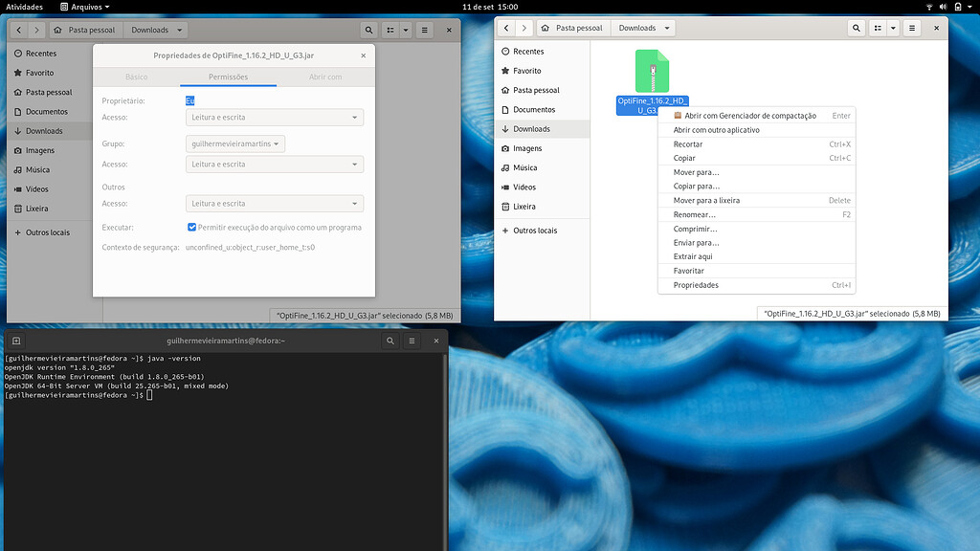Select Enviar para… in context menu

pos(756,242)
